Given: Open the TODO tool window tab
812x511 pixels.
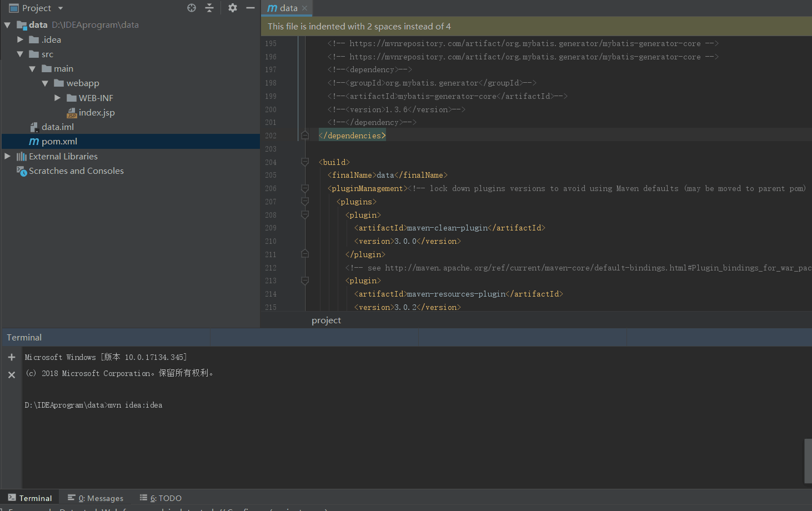Looking at the screenshot, I should (x=161, y=498).
